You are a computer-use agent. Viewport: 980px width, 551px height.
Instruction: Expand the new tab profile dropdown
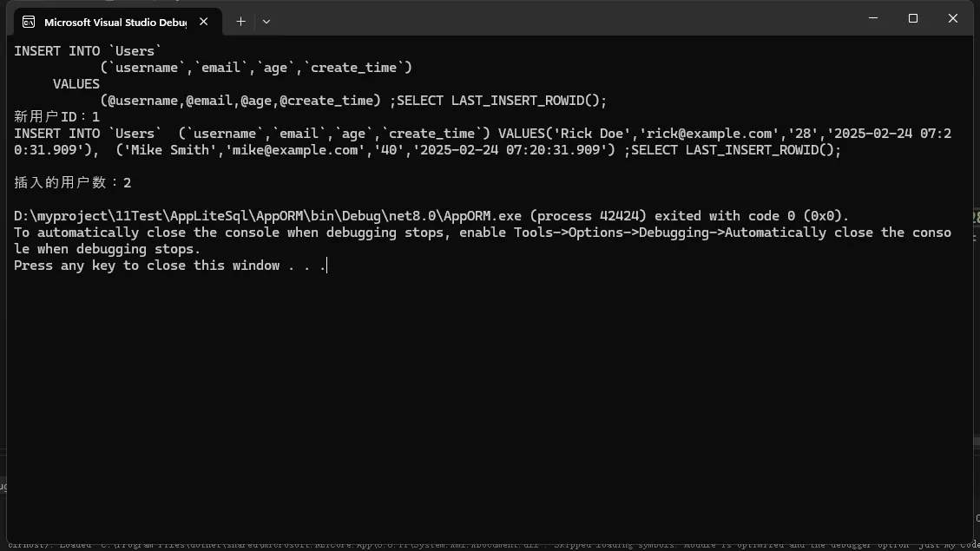point(266,21)
